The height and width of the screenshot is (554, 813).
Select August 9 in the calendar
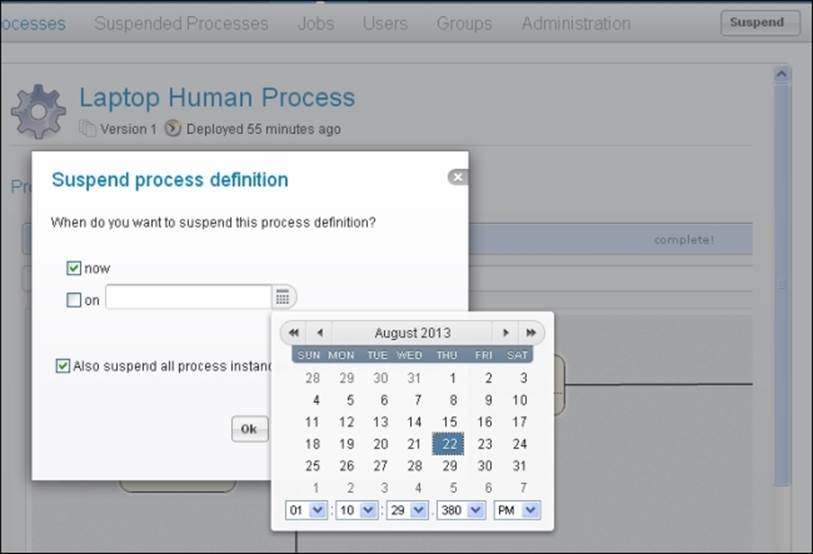(x=488, y=400)
